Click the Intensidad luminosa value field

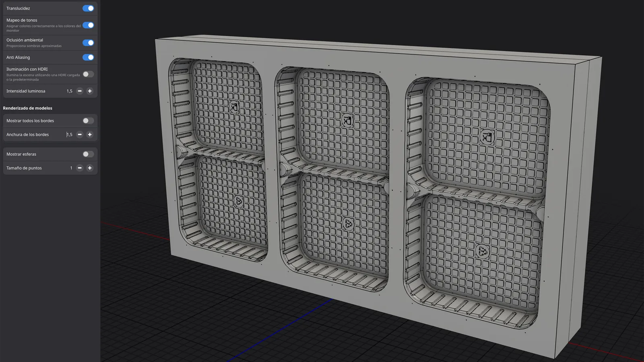click(69, 91)
